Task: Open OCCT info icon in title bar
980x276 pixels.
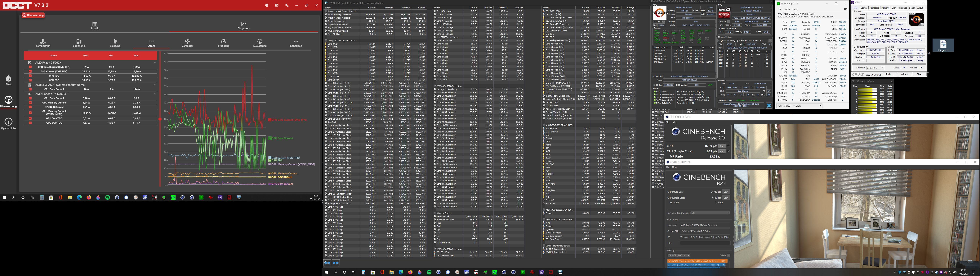Action: tap(267, 5)
